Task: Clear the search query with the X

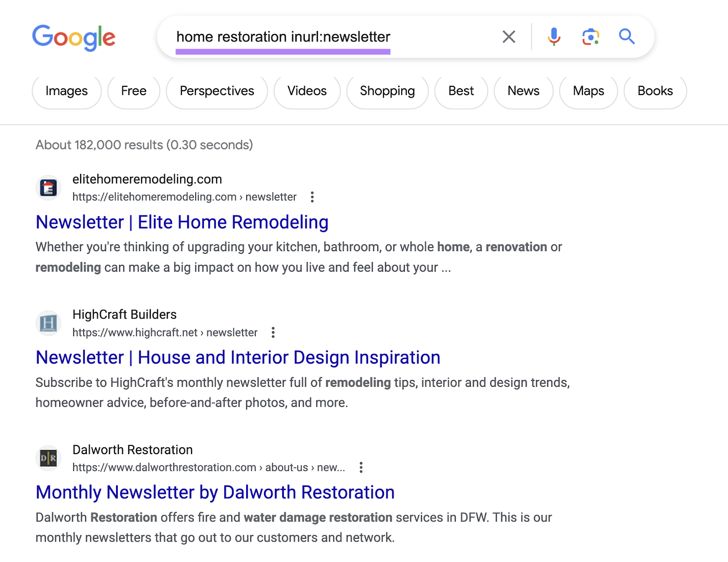Action: (508, 36)
